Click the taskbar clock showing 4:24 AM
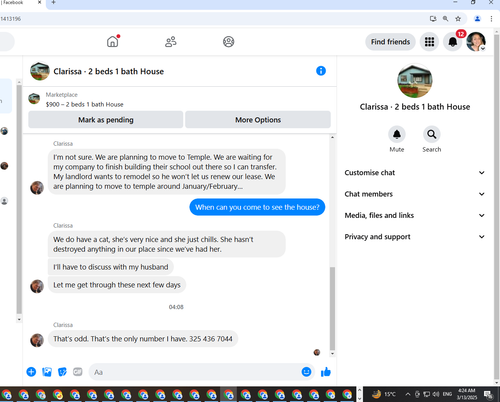This screenshot has width=500, height=402. click(467, 394)
